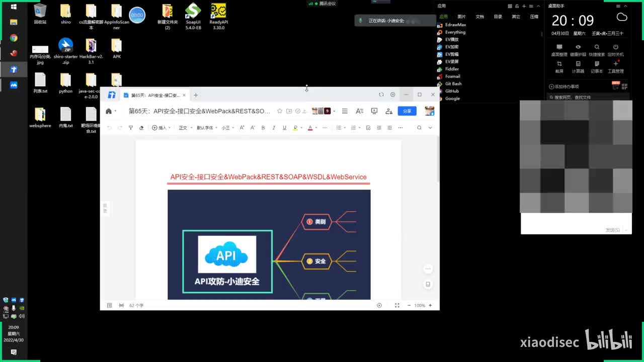Screen dimensions: 644x362
Task: Click the redo arrow in the toolbar
Action: point(120,128)
